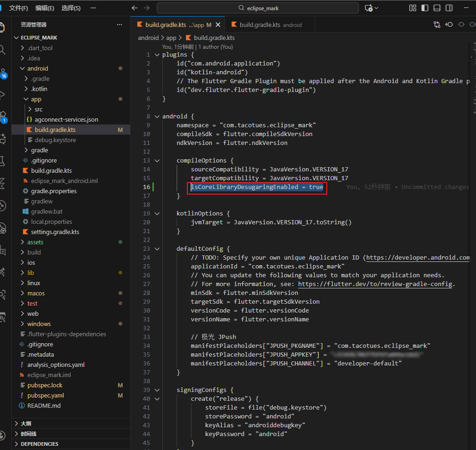Toggle the bottom panel visibility
476x450 pixels.
[x=437, y=8]
